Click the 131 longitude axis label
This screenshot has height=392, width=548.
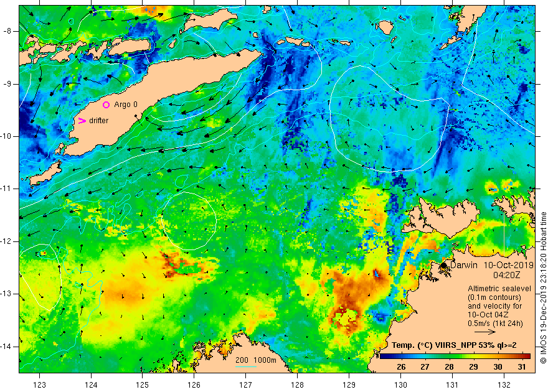[x=452, y=385]
